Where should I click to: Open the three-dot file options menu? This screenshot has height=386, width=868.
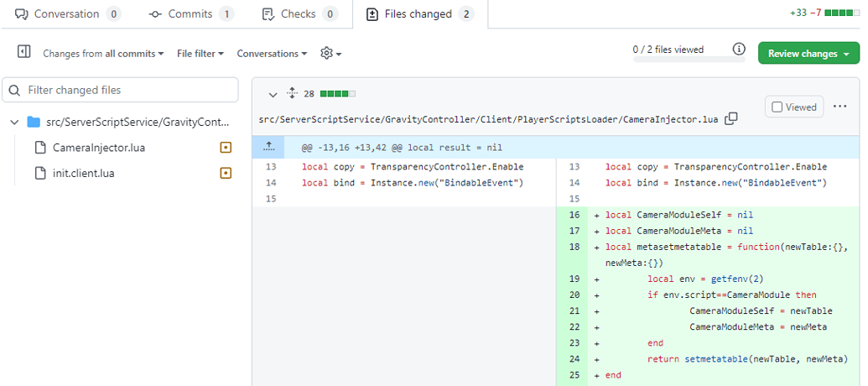(x=840, y=107)
